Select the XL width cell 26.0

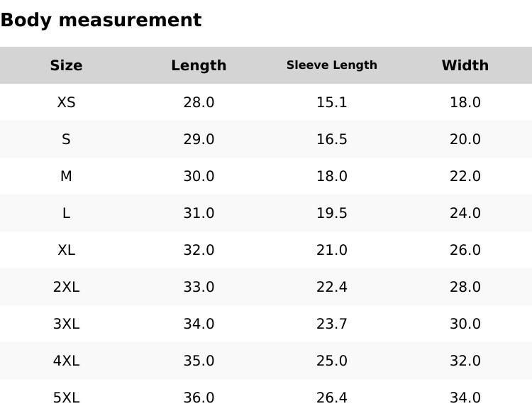[x=465, y=250]
